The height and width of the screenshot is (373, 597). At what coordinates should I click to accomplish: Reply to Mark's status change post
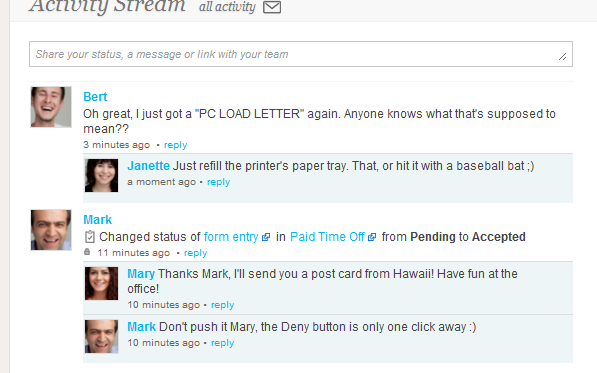coord(196,253)
